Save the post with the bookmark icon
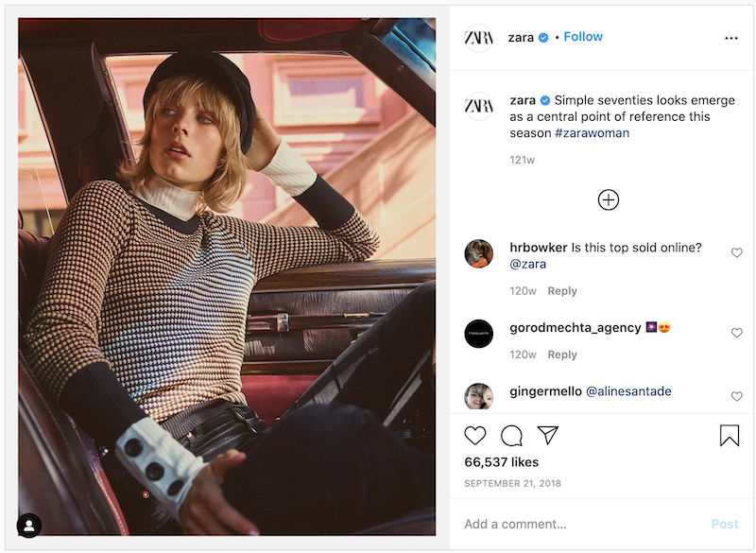 click(729, 436)
